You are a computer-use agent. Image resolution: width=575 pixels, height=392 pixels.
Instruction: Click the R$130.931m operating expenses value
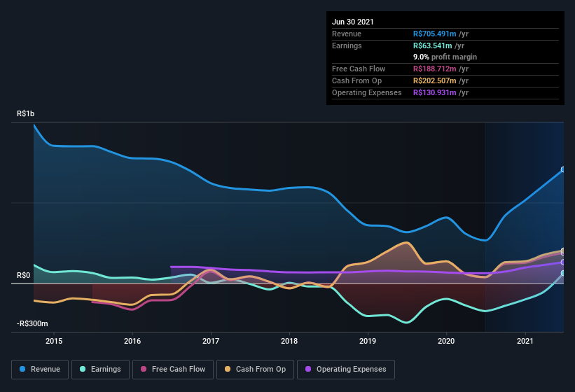434,92
